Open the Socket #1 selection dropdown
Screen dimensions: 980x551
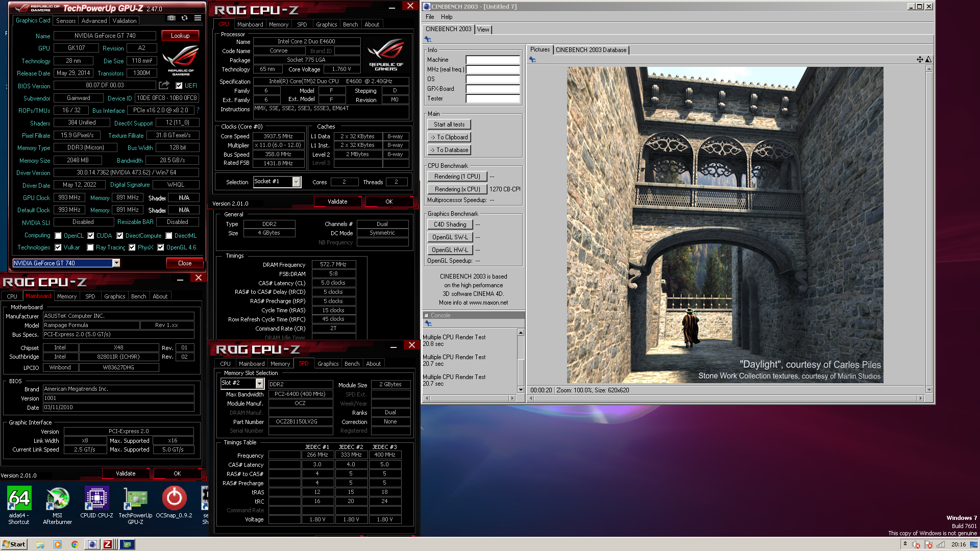[297, 182]
